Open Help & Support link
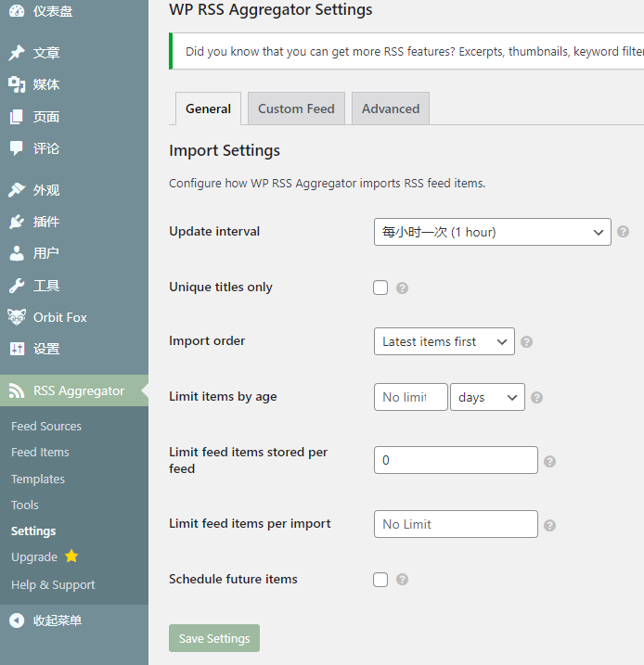644x665 pixels. click(53, 585)
